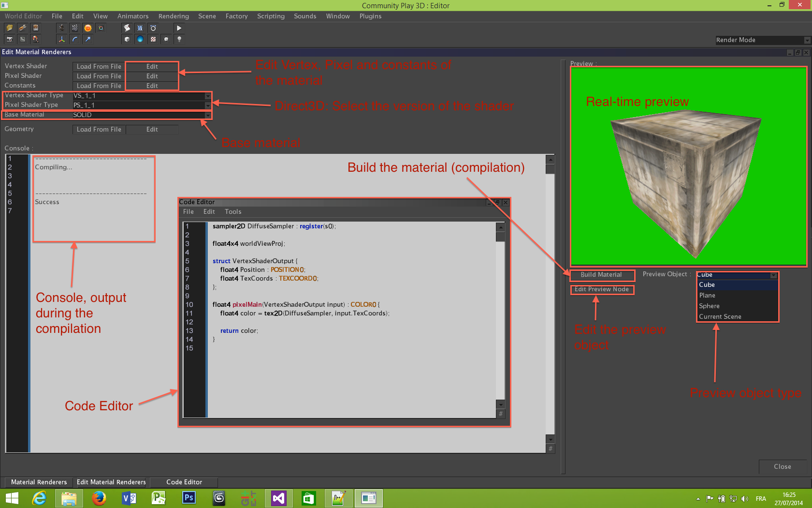This screenshot has height=508, width=812.
Task: Add a cube primitive from the toolbar
Action: 127,39
